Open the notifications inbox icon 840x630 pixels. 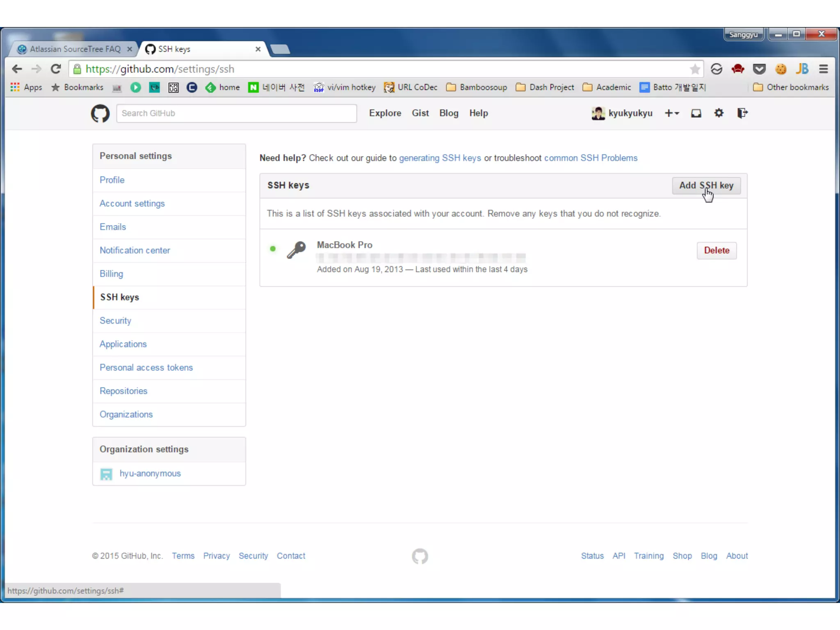pos(696,113)
